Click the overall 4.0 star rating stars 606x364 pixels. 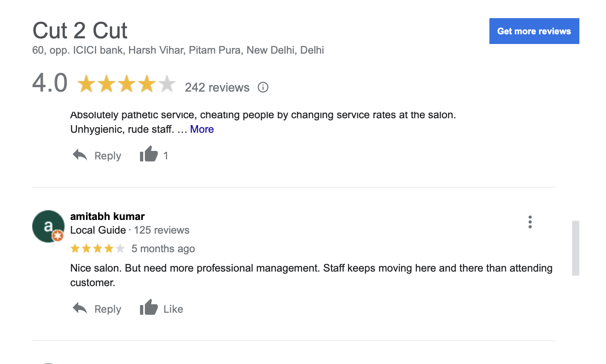click(x=126, y=84)
